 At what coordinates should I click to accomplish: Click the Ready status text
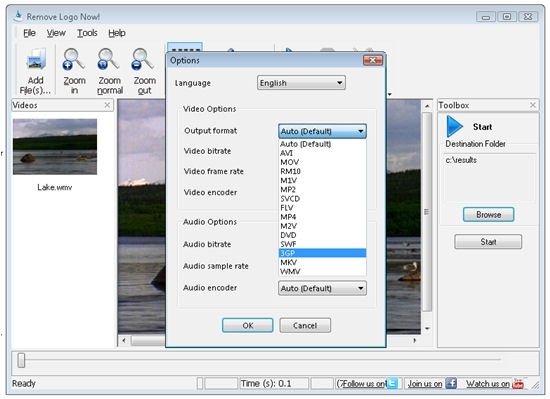point(24,384)
